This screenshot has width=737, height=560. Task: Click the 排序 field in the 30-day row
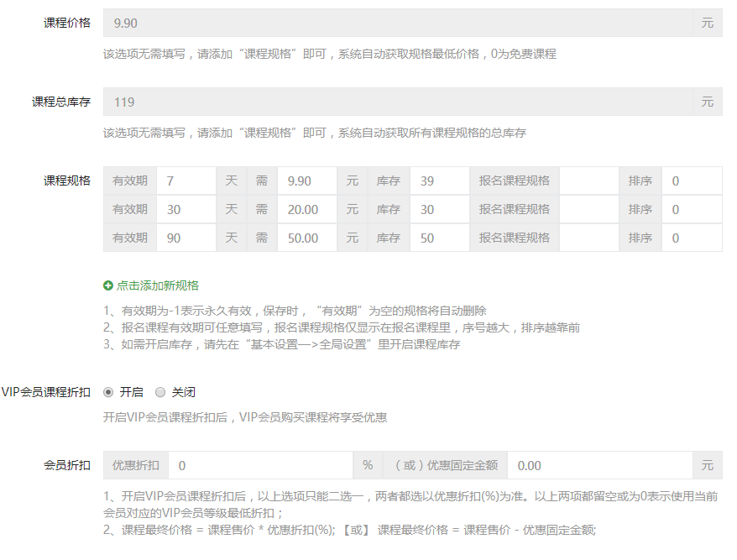(x=692, y=209)
